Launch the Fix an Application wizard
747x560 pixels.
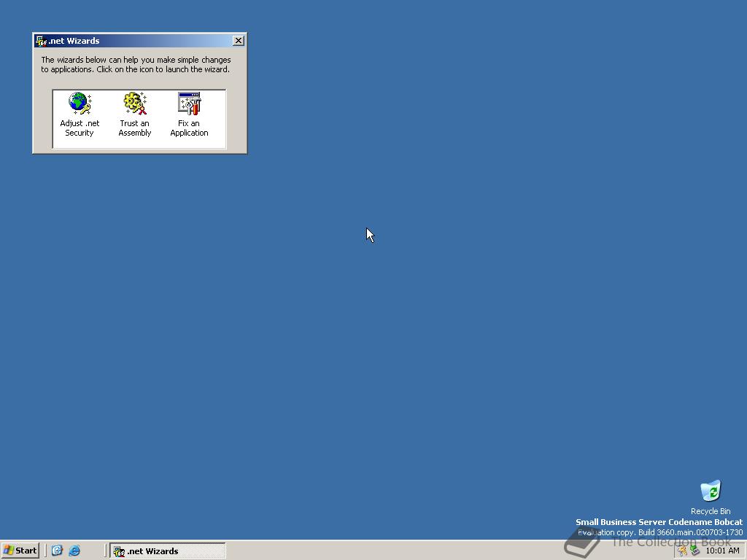189,114
